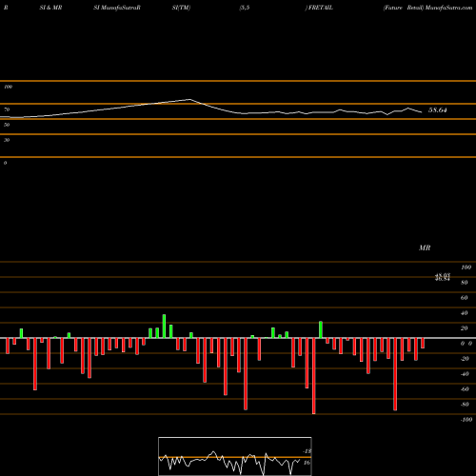
Task: Click the RSI value 58.64 label
Action: [438, 110]
